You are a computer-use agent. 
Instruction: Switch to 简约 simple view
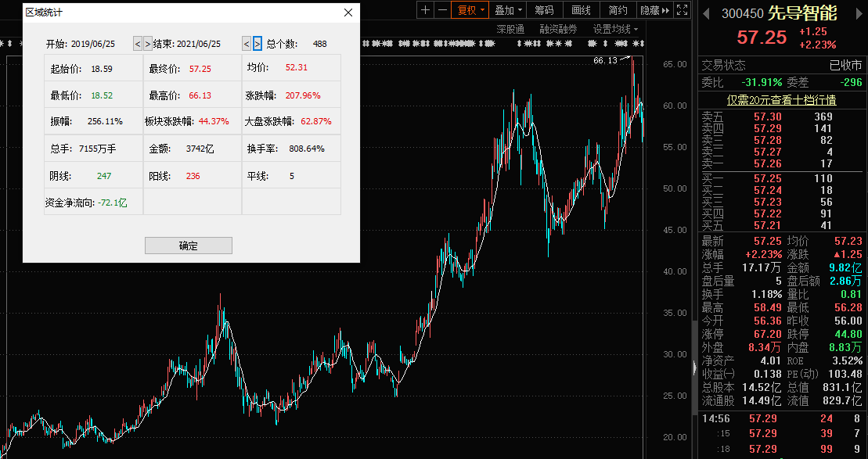618,10
